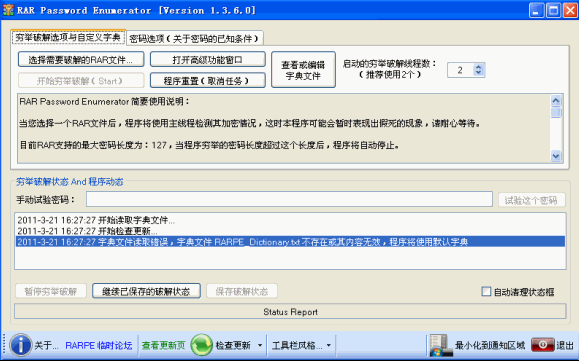The image size is (579, 361).
Task: Maximize the RAR Password Enumerator window
Action: click(553, 10)
